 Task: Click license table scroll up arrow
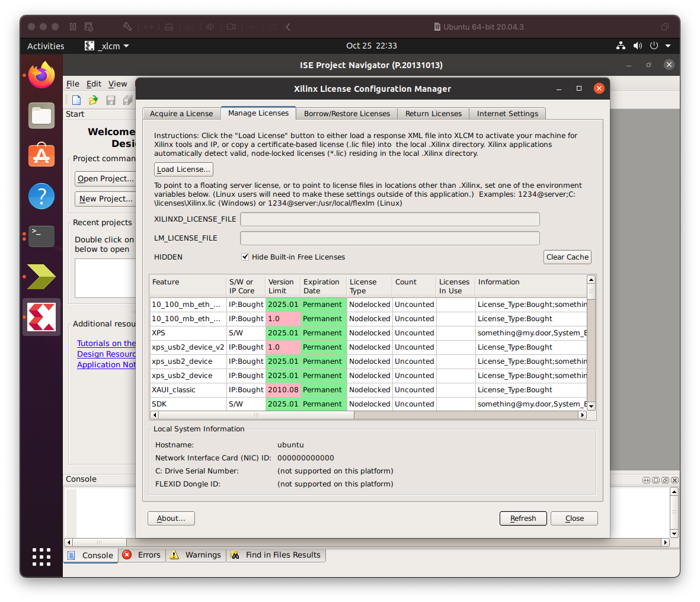591,279
